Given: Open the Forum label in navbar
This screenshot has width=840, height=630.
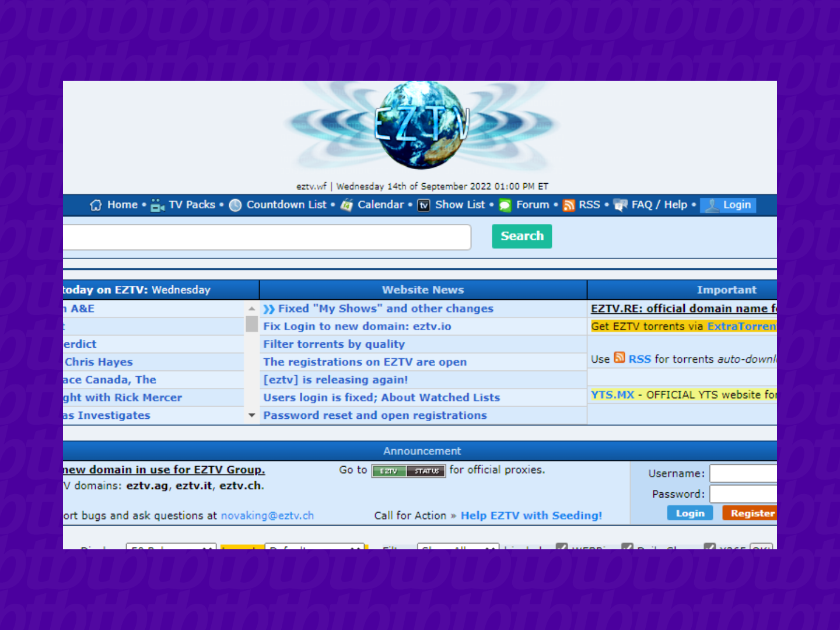Looking at the screenshot, I should 533,205.
